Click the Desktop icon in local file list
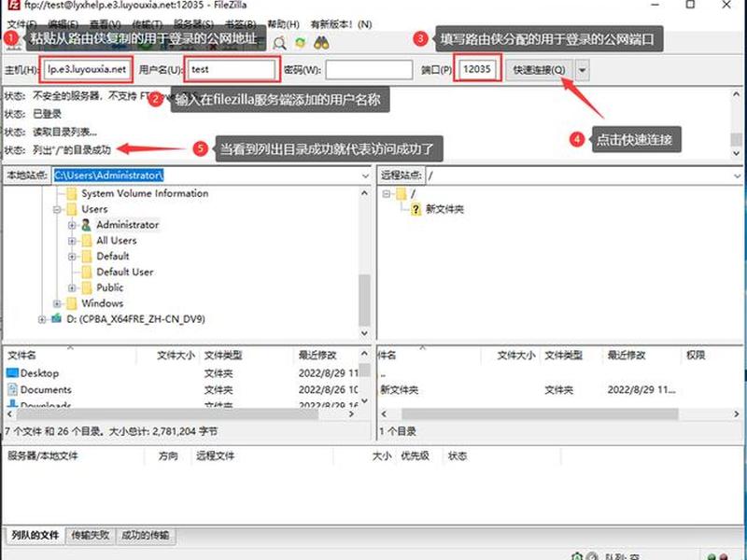Viewport: 747px width, 560px height. click(x=13, y=372)
